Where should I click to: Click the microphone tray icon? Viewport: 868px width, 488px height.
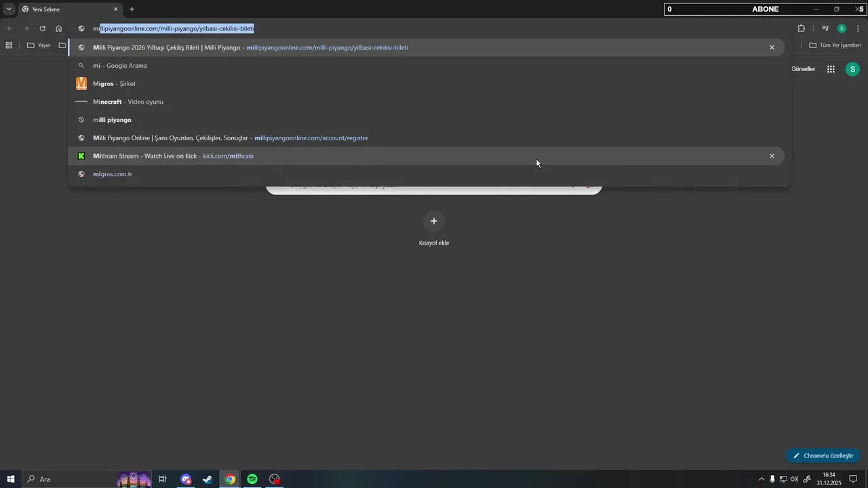coord(772,479)
